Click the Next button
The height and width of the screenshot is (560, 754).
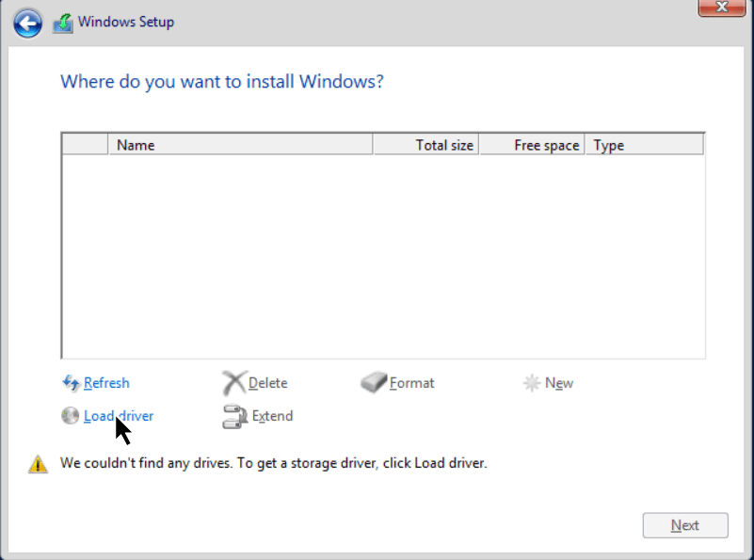point(685,525)
